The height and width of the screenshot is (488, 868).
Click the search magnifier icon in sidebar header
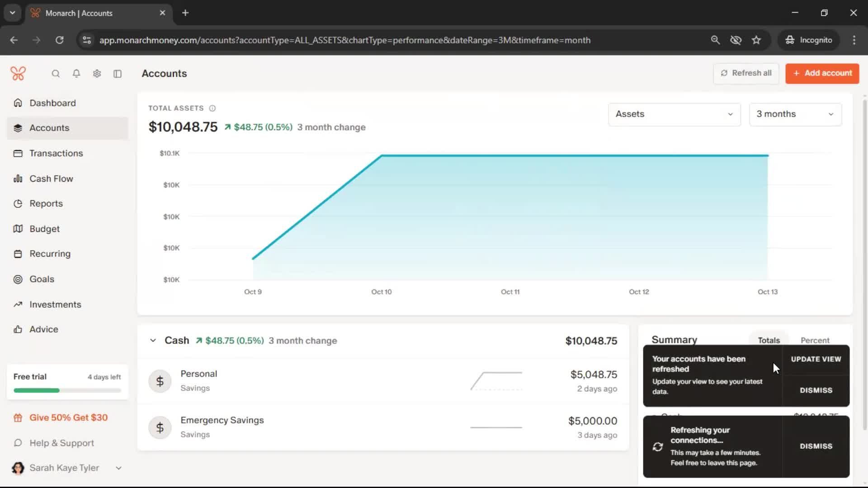[56, 74]
